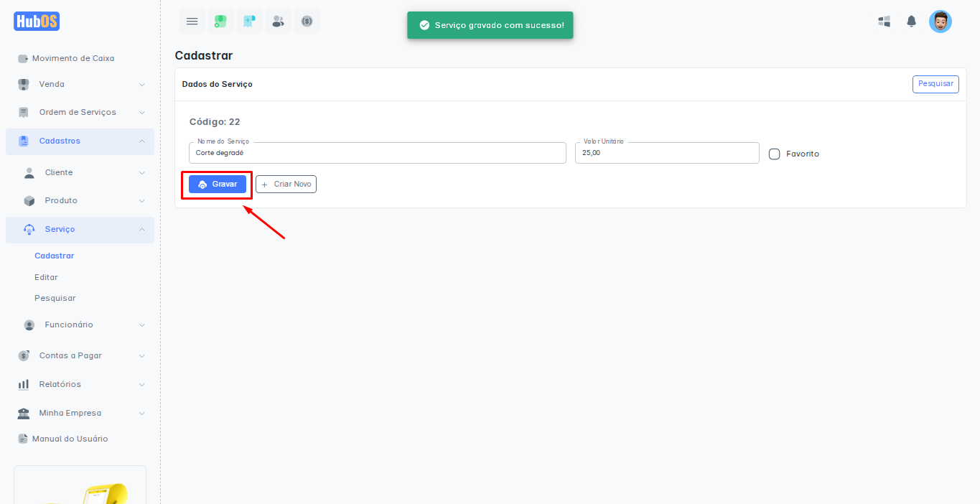Click the Gravar button
The width and height of the screenshot is (980, 504).
click(x=218, y=185)
